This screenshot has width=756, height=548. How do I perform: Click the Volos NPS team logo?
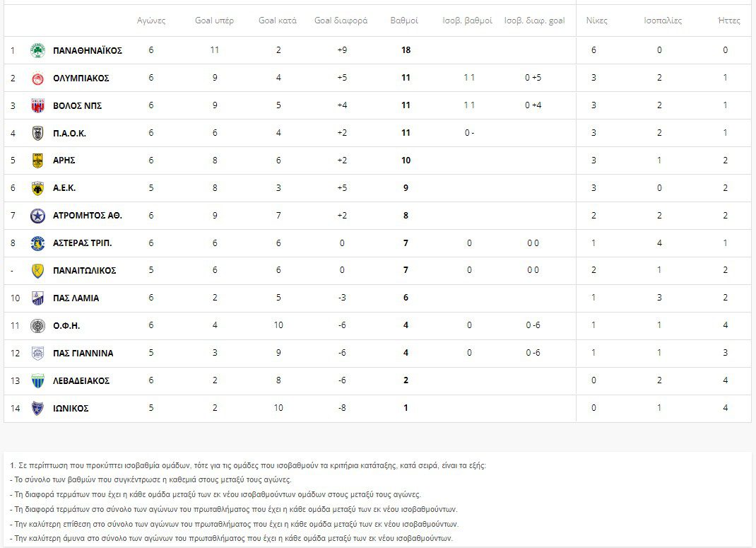pyautogui.click(x=37, y=105)
